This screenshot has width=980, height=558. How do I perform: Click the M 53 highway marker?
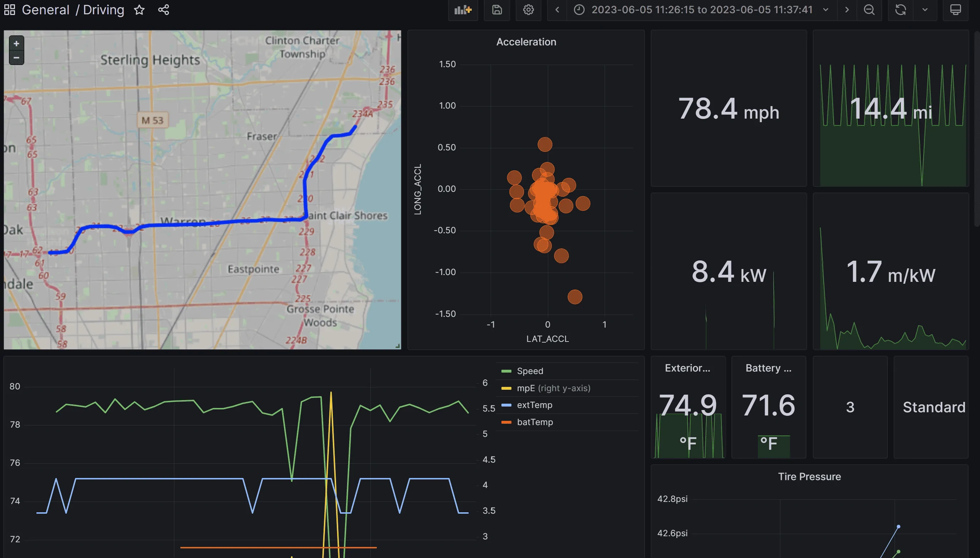coord(152,120)
